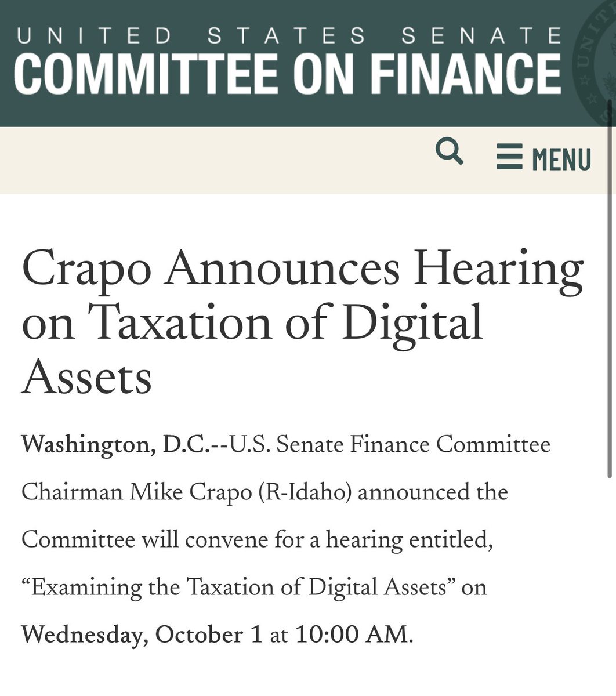Open the site search magnifier icon

(x=450, y=153)
